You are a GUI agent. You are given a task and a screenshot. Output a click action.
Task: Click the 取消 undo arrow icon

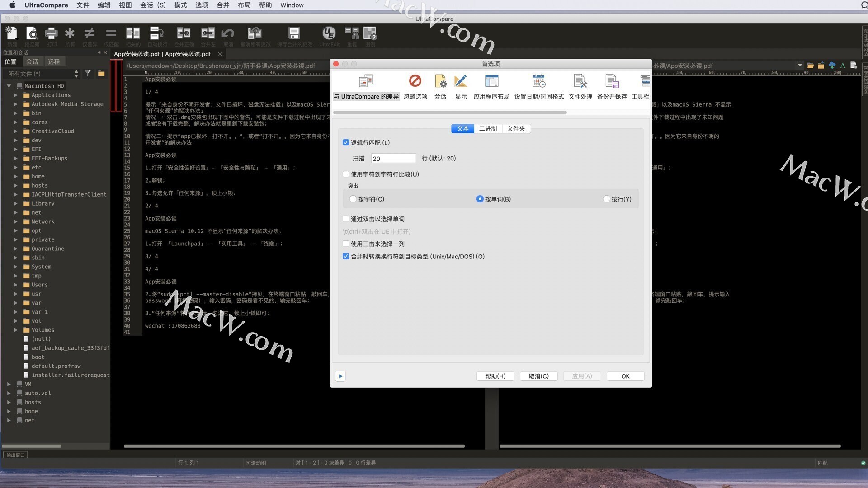click(x=228, y=33)
